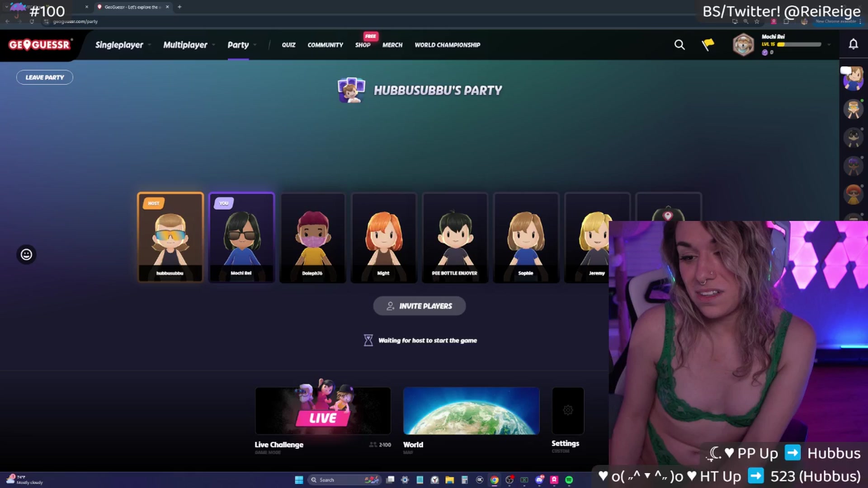The width and height of the screenshot is (868, 488).
Task: Click the Mochi Rei profile avatar
Action: click(x=743, y=45)
